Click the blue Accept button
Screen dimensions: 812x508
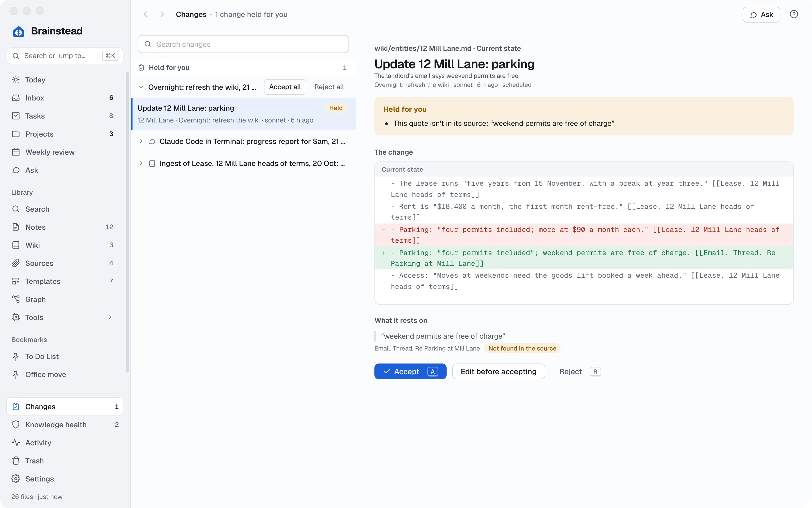tap(410, 371)
